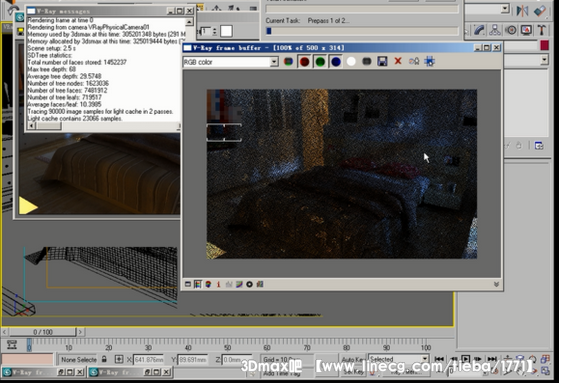Screen dimensions: 562x383
Task: Duplicate frame buffer to Max window
Action: pos(414,61)
